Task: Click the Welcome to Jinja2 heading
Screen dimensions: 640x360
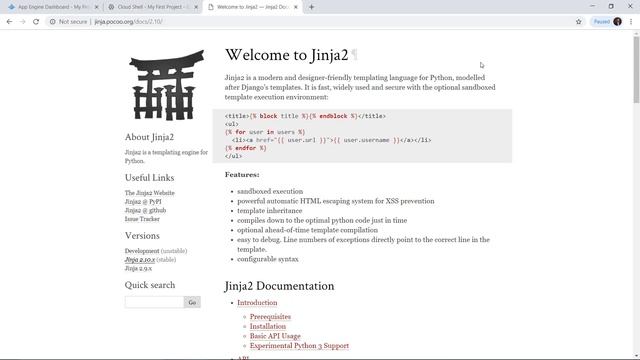Action: 287,55
